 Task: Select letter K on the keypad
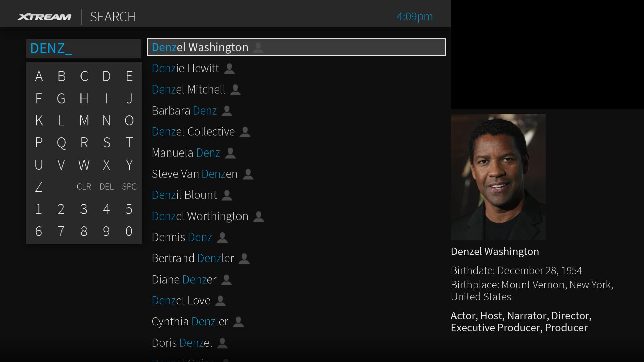click(x=39, y=120)
